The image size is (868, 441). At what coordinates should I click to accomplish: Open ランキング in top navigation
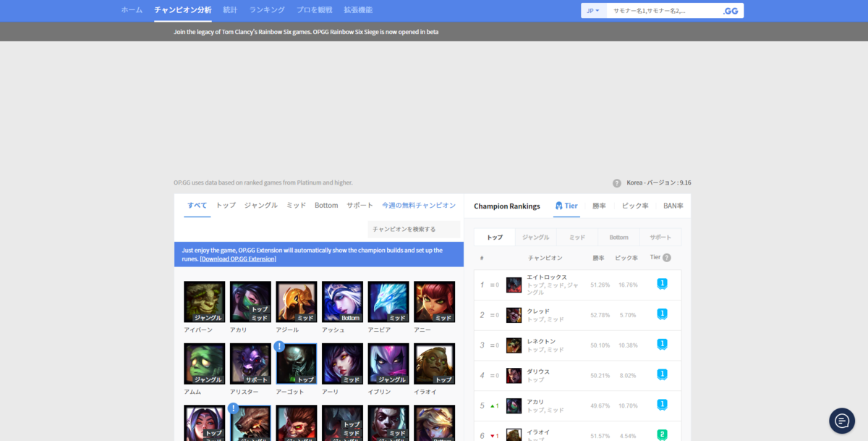[267, 10]
